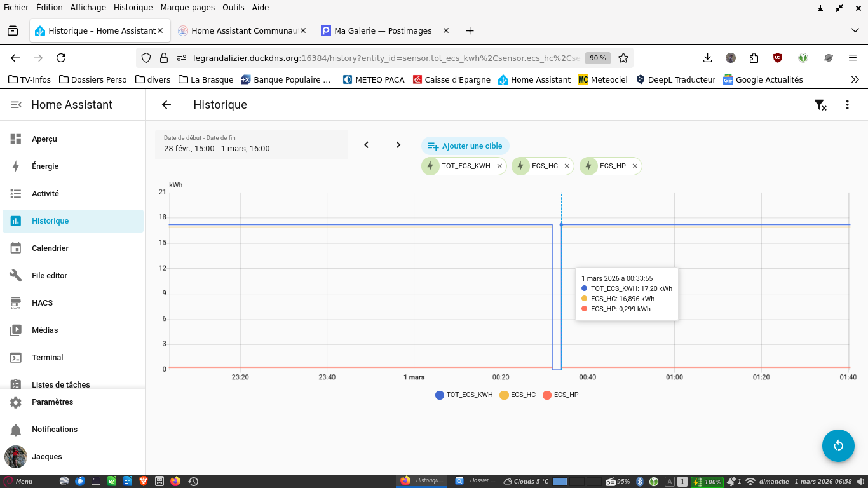The image size is (868, 488).
Task: Hide ECS_HP series via chart legend
Action: click(x=560, y=395)
